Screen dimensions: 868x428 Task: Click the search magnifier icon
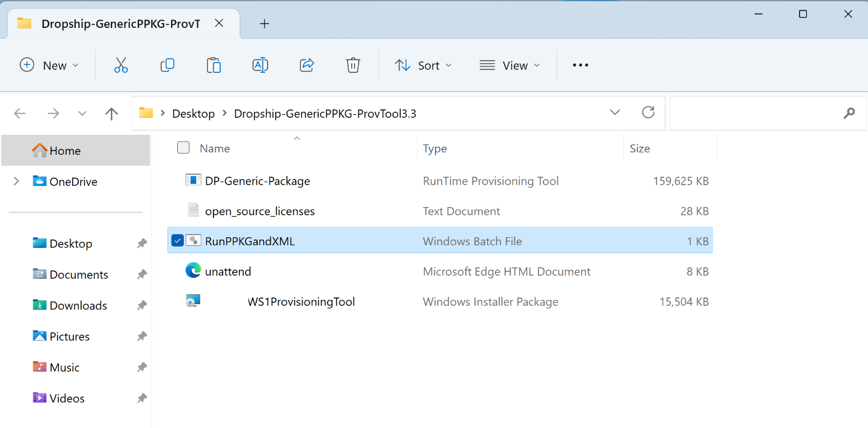click(849, 114)
